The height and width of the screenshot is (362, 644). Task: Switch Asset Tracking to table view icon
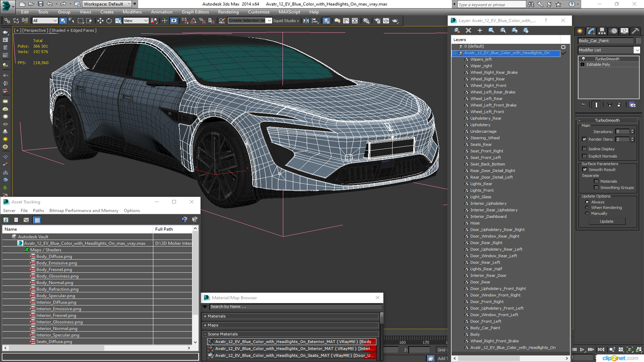coord(37,220)
